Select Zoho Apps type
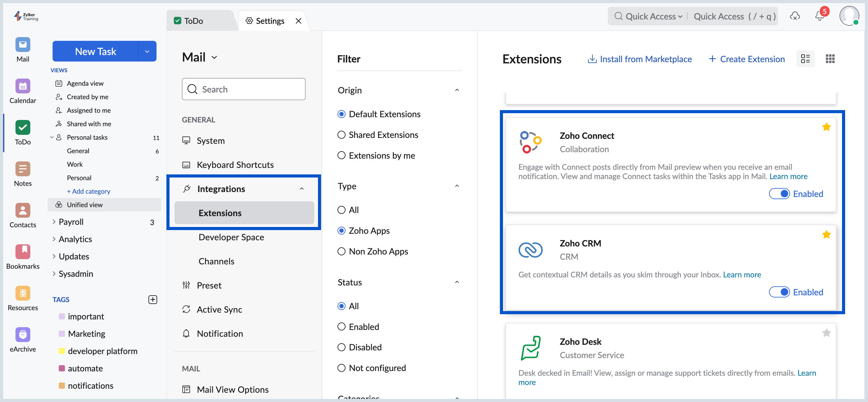 click(341, 230)
